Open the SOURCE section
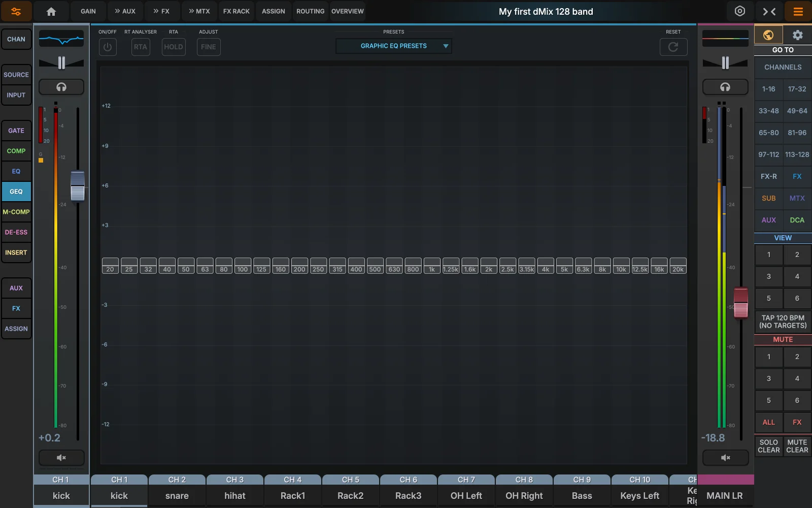 point(16,75)
